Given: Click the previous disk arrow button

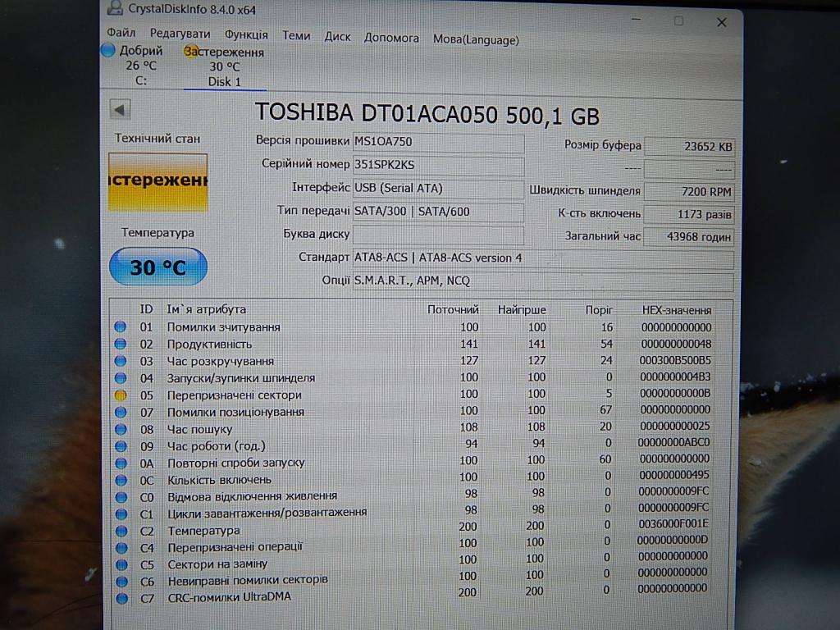Looking at the screenshot, I should 120,110.
